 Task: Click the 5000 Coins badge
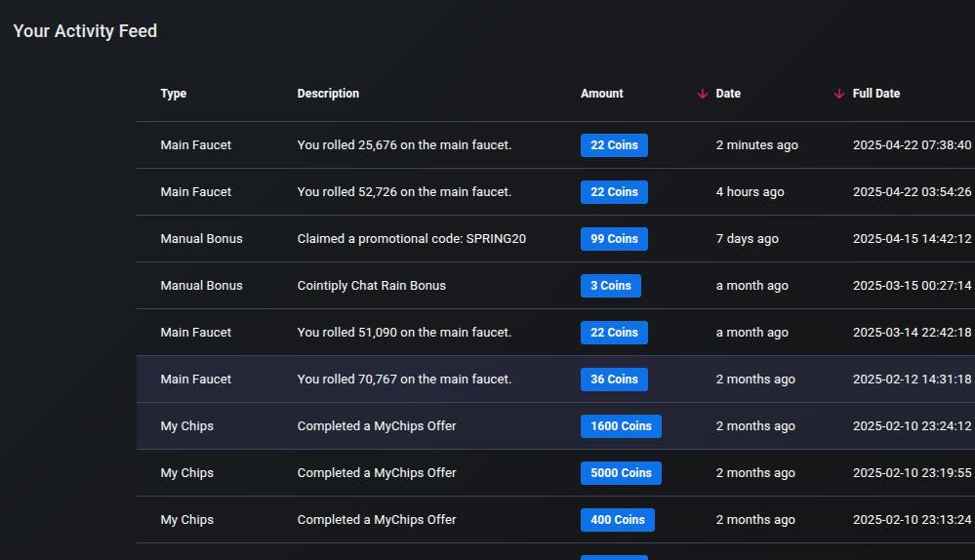[621, 473]
